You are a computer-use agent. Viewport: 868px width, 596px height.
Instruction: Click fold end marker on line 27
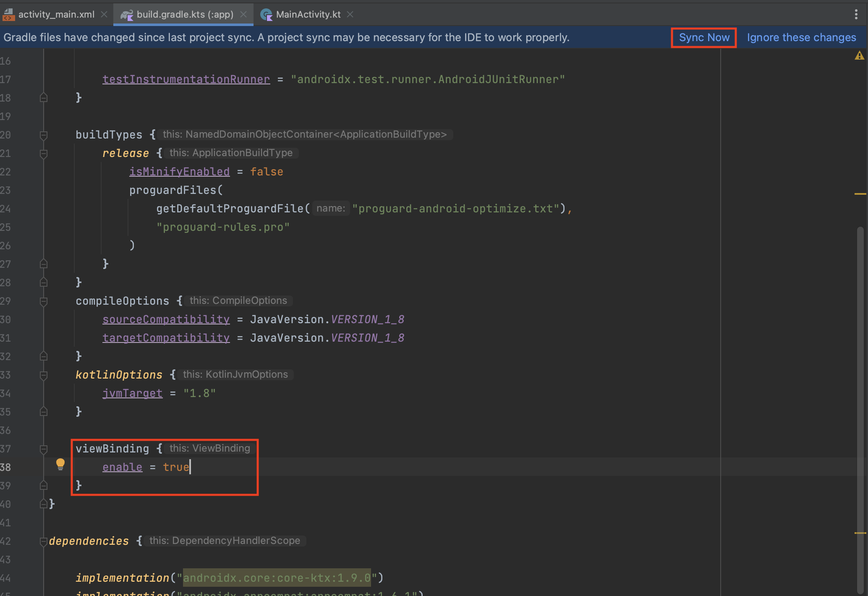43,264
